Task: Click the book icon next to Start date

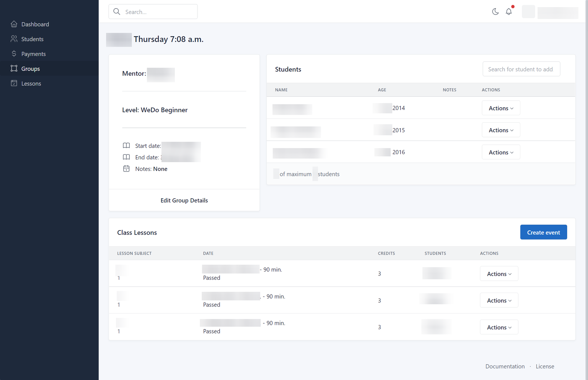Action: click(x=126, y=146)
